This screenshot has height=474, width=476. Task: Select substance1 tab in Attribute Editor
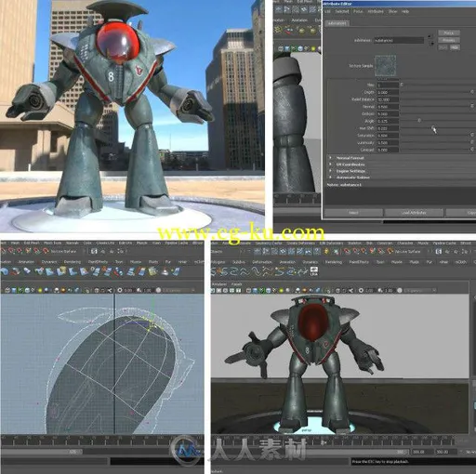pyautogui.click(x=337, y=23)
